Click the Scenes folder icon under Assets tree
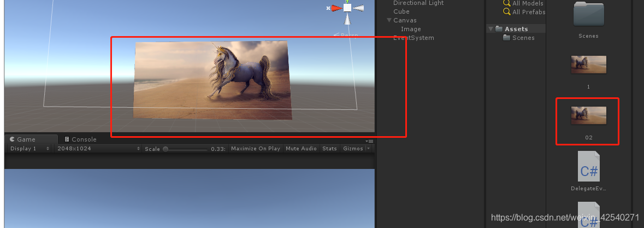Viewport: 644px width, 228px height. [507, 38]
